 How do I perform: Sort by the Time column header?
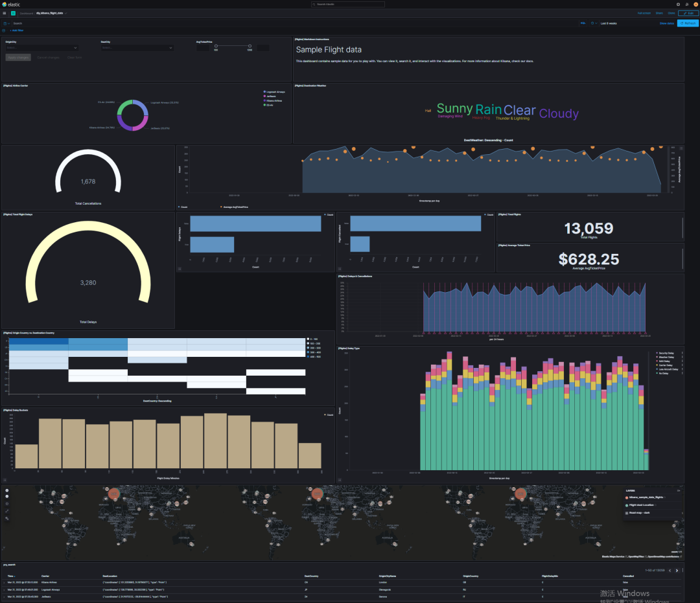(11, 576)
